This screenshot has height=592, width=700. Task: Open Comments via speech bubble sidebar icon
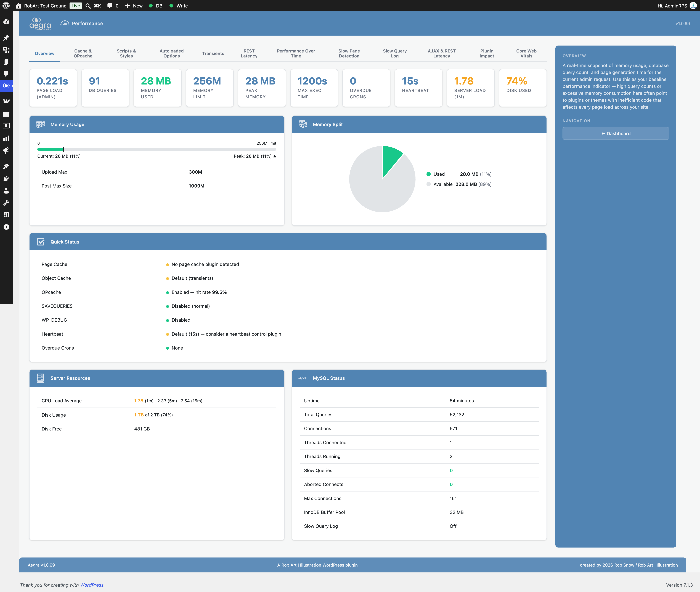point(6,74)
